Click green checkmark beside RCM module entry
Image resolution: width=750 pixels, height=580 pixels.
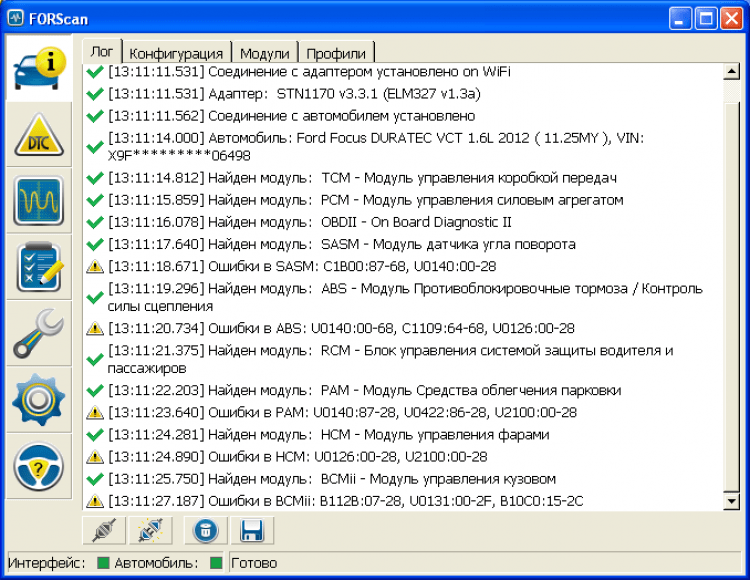[x=95, y=359]
